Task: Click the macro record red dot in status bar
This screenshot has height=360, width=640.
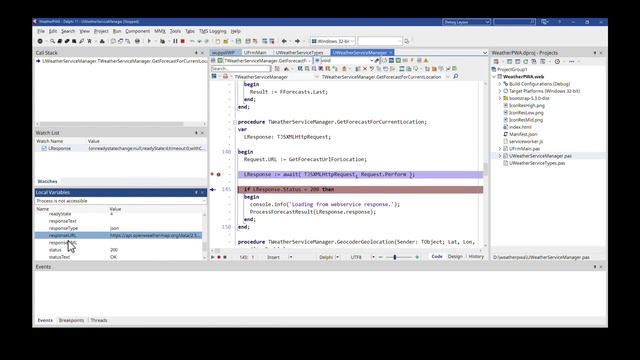Action: coord(219,257)
